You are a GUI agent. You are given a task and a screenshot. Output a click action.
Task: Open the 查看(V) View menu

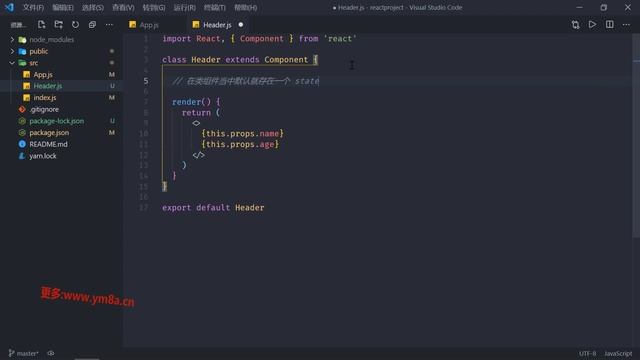pos(123,7)
